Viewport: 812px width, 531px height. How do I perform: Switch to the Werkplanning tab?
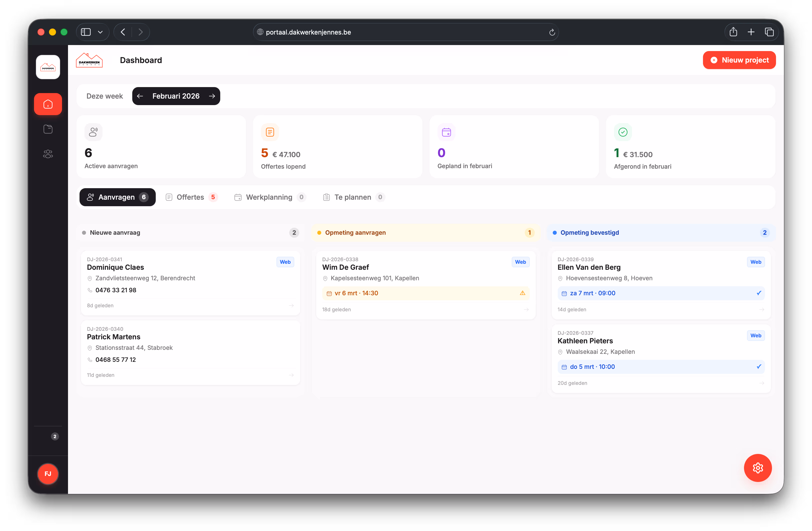(269, 197)
